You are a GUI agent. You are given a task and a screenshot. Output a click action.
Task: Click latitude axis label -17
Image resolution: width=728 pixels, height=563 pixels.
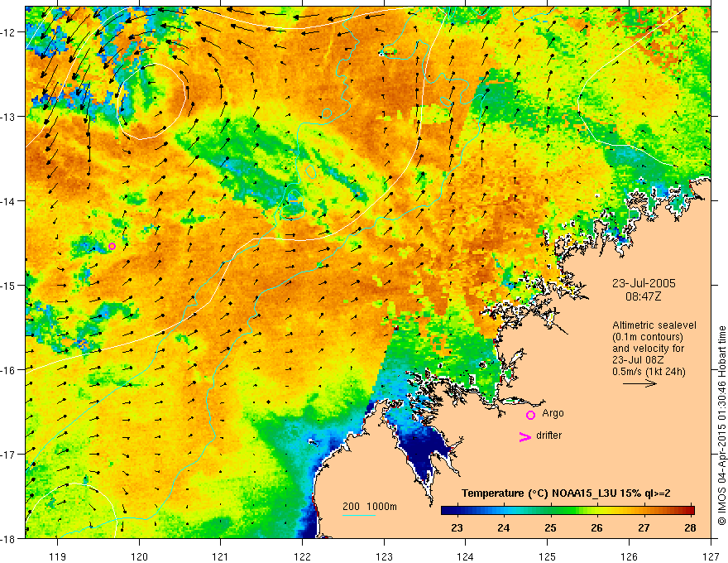pos(9,455)
